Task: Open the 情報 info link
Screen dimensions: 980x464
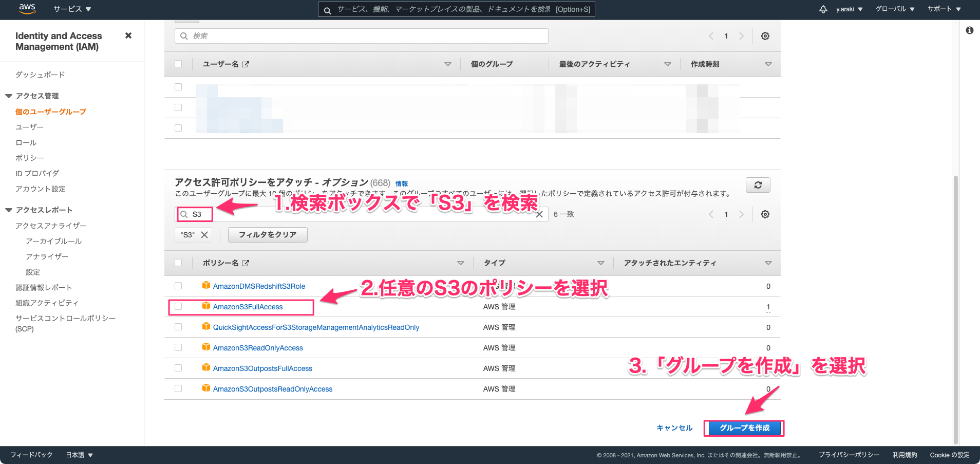Action: click(402, 184)
